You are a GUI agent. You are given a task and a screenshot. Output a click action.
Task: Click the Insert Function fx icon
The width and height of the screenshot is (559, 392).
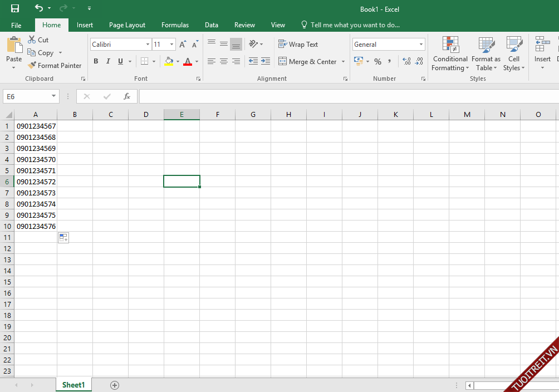(x=127, y=96)
